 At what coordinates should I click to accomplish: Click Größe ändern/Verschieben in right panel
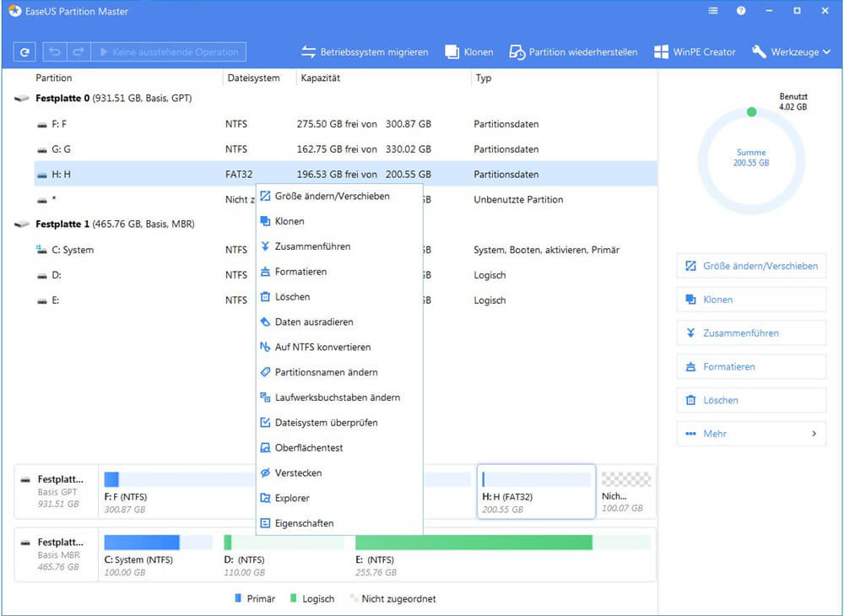751,266
